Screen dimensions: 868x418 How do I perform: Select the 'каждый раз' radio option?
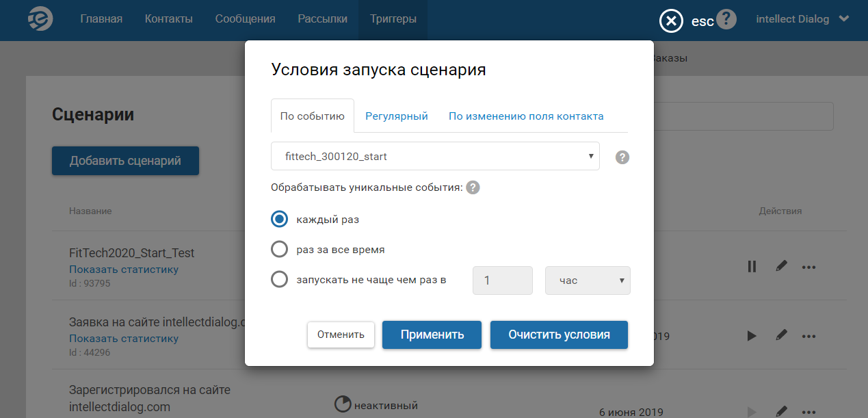(x=279, y=220)
